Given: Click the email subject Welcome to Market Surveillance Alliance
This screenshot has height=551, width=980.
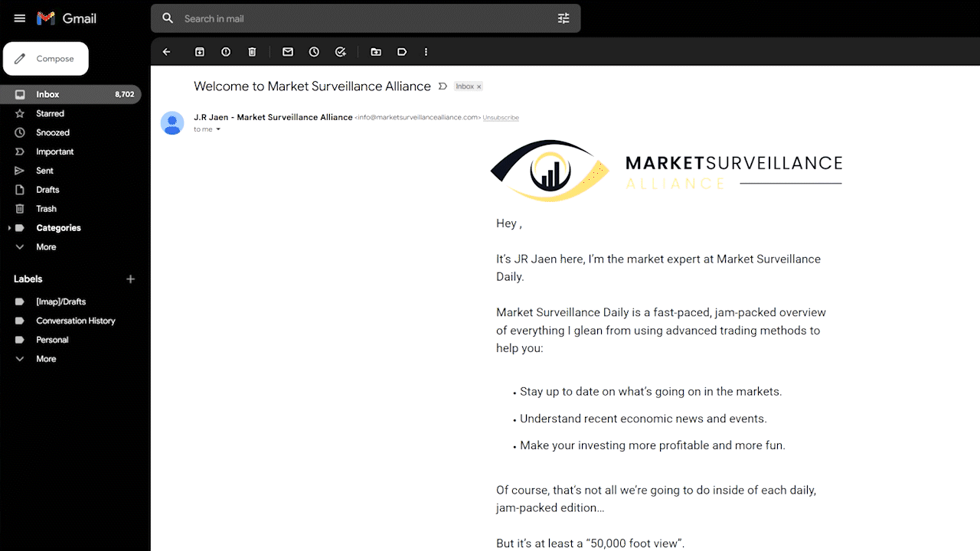Looking at the screenshot, I should 312,86.
